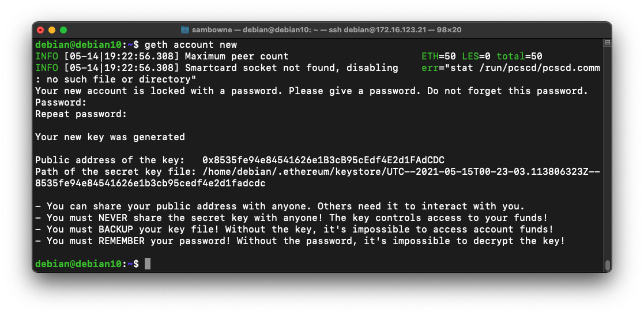The height and width of the screenshot is (315, 644).
Task: Click the first green 'debian@debian10' prompt
Action: coord(78,44)
